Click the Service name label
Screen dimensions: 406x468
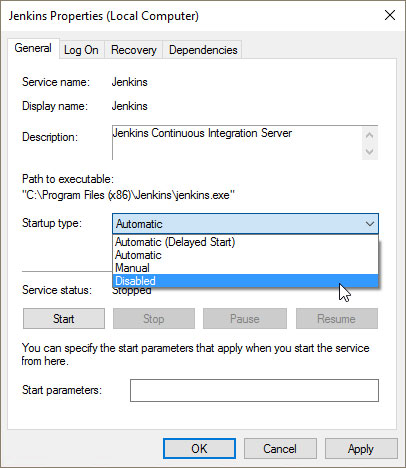click(56, 82)
